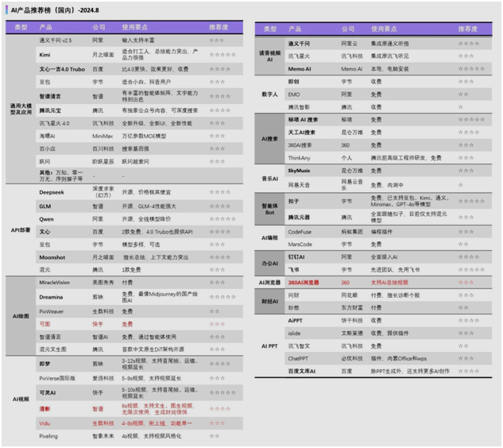Click the 'GLM' product name
The height and width of the screenshot is (448, 503).
pyautogui.click(x=45, y=207)
